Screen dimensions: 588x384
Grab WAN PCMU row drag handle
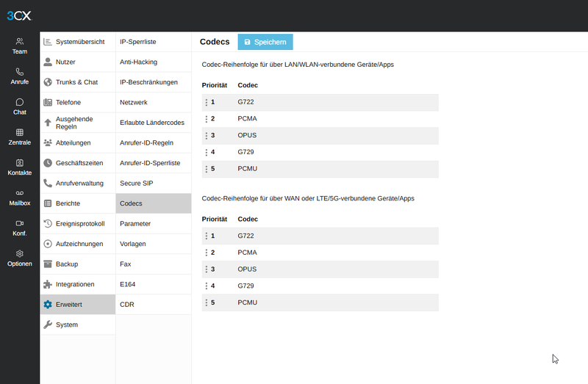207,303
